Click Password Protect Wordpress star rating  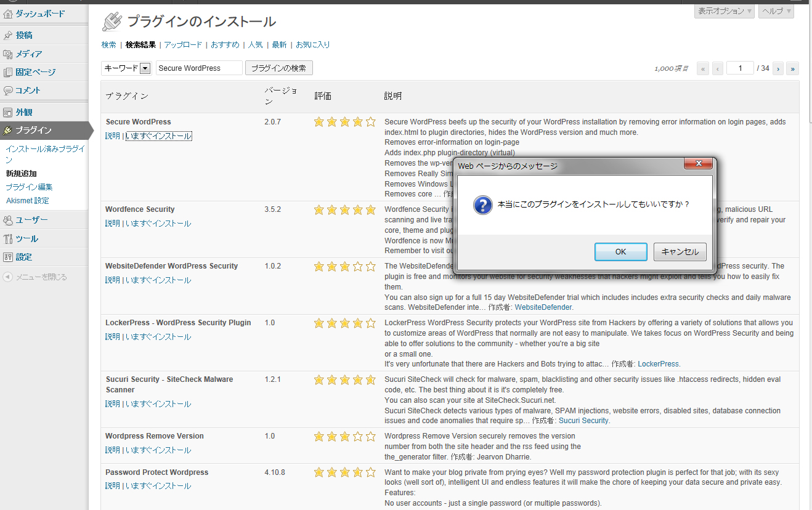click(x=345, y=472)
